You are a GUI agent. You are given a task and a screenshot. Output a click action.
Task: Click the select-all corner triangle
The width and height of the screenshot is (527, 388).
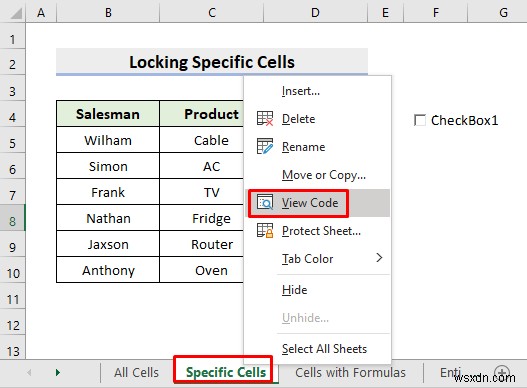pyautogui.click(x=16, y=13)
